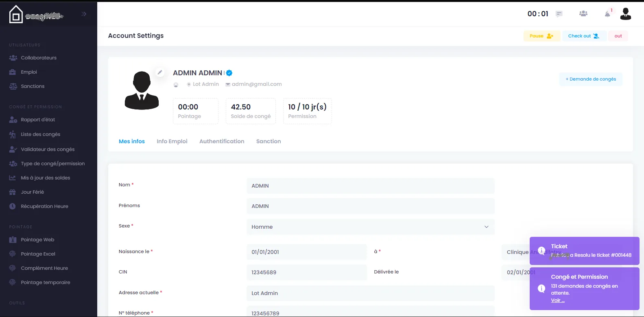Click the Ticket resolved notification toast

585,251
